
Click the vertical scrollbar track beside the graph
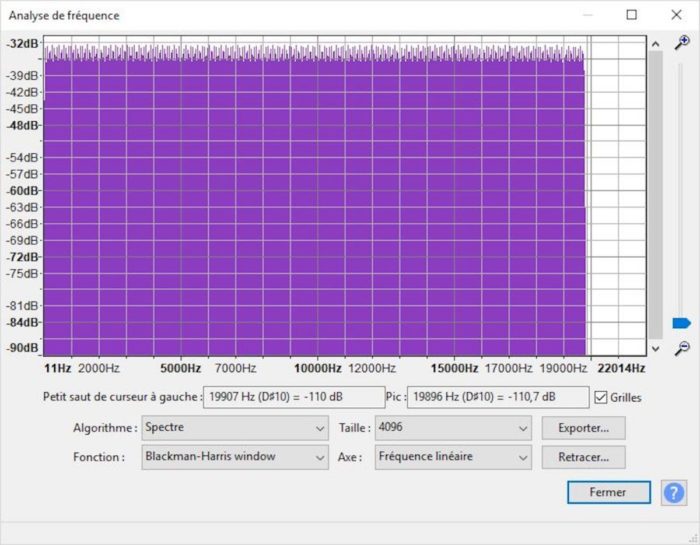click(x=655, y=195)
